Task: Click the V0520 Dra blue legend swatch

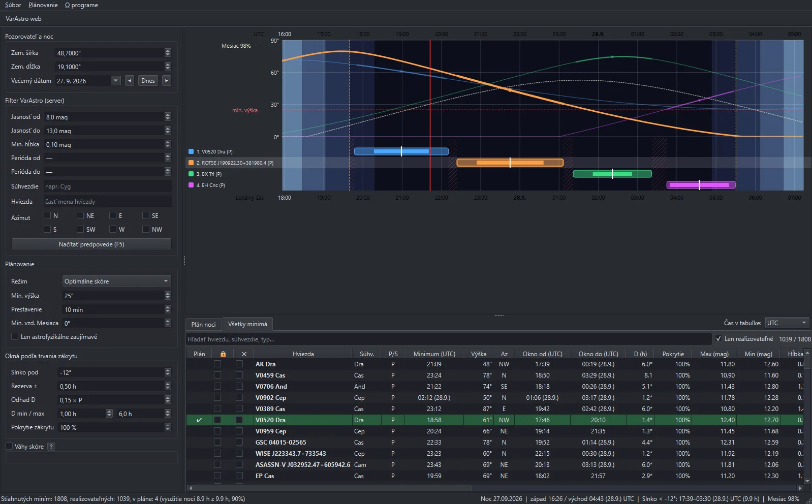Action: pos(191,151)
